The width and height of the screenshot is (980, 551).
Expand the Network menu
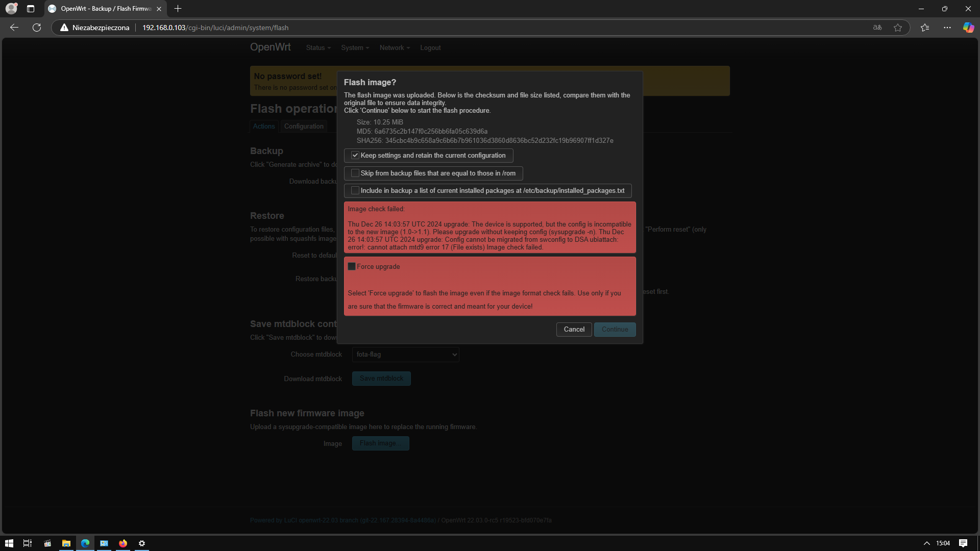(x=395, y=47)
